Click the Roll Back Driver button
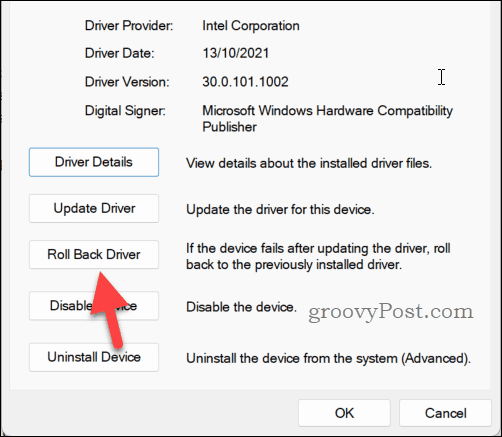This screenshot has height=437, width=502. 94,255
